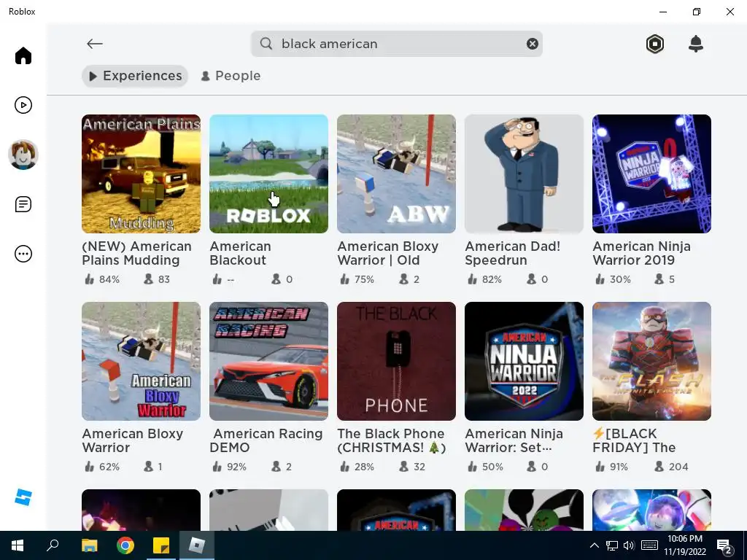The height and width of the screenshot is (560, 747).
Task: Open the Action Center notifications icon
Action: pyautogui.click(x=724, y=547)
